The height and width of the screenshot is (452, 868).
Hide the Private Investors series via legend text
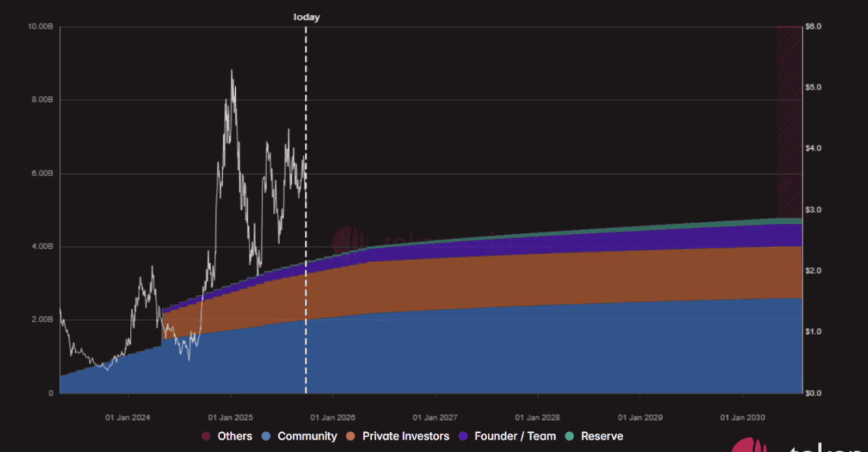pyautogui.click(x=405, y=436)
